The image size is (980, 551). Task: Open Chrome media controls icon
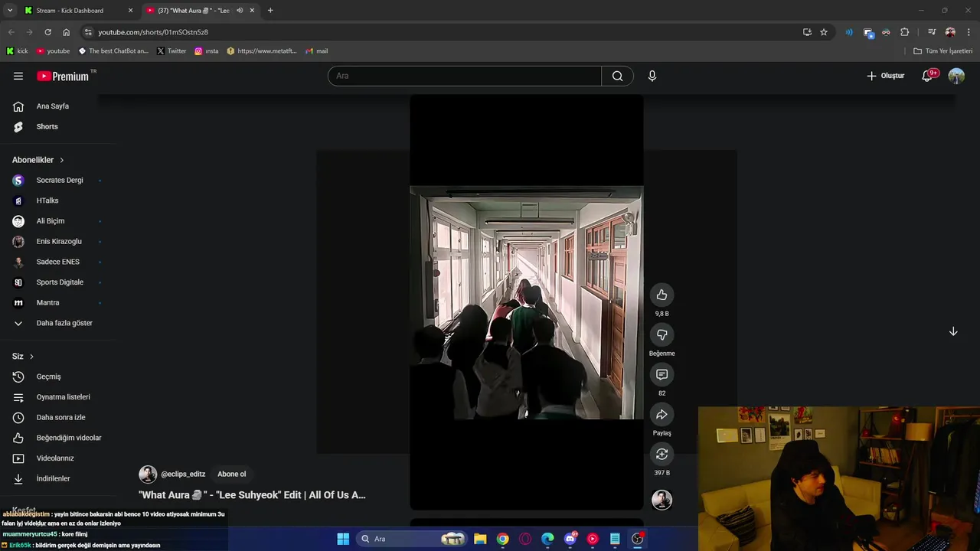point(932,32)
